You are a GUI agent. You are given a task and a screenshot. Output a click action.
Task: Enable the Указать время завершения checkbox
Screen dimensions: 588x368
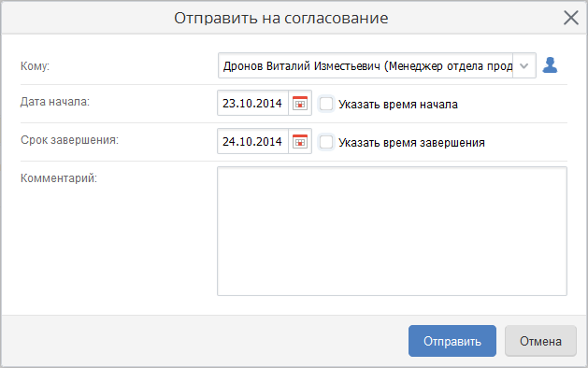click(x=326, y=142)
